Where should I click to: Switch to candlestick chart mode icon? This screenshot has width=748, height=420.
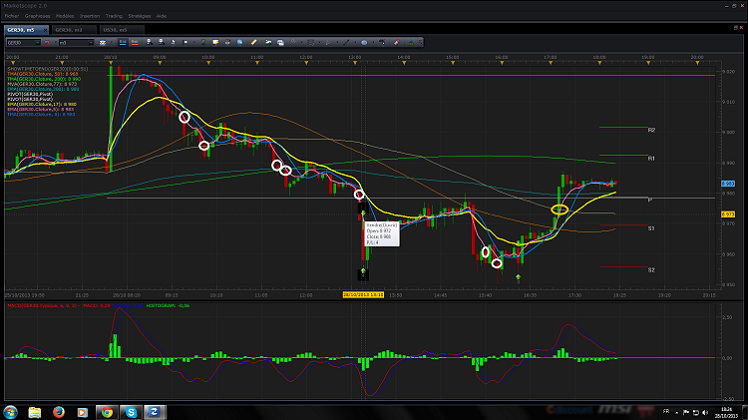(x=123, y=42)
